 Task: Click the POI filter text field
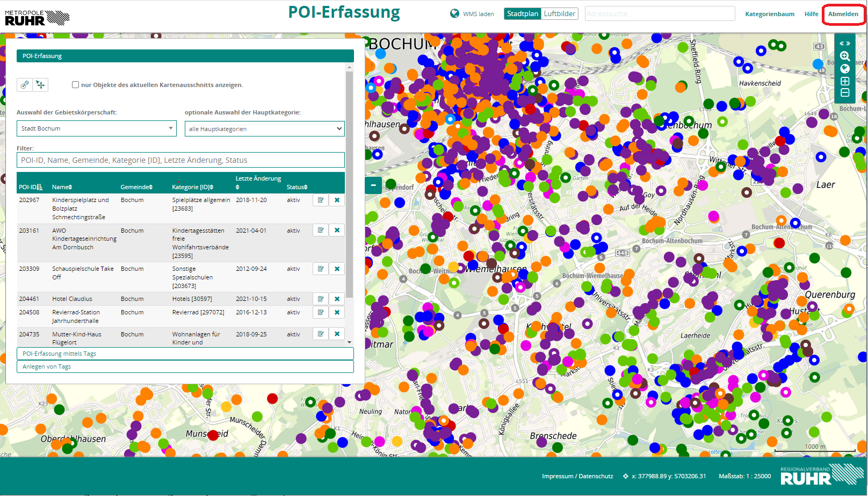pyautogui.click(x=180, y=160)
